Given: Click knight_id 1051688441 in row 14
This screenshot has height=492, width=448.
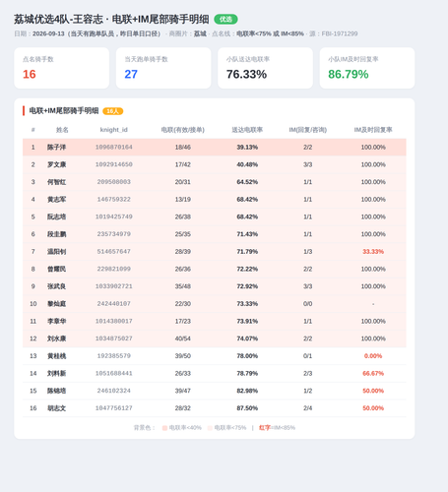Looking at the screenshot, I should [114, 373].
